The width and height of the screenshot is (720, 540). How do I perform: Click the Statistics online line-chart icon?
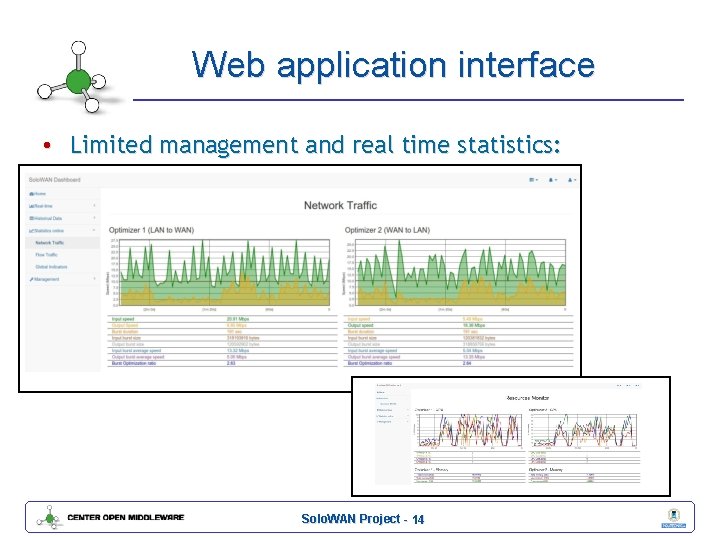(x=31, y=231)
